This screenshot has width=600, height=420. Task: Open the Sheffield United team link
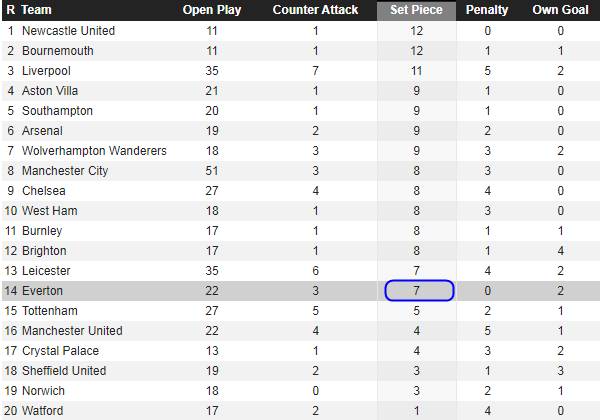tap(64, 371)
